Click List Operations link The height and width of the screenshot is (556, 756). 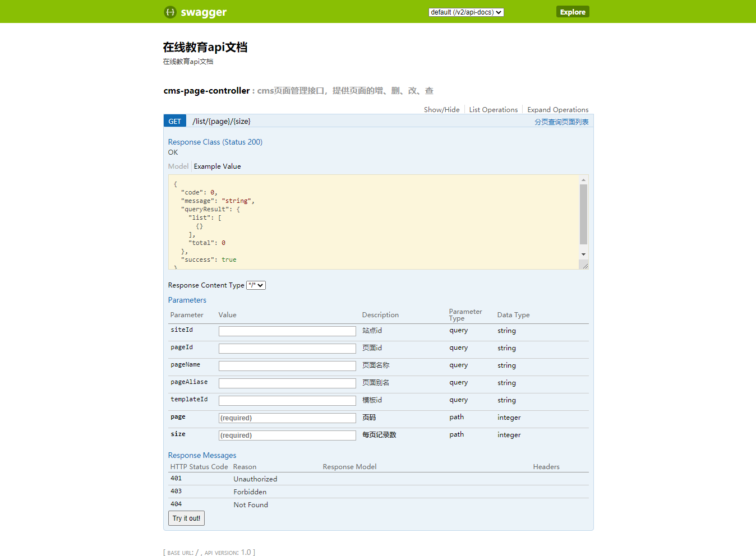pos(493,110)
